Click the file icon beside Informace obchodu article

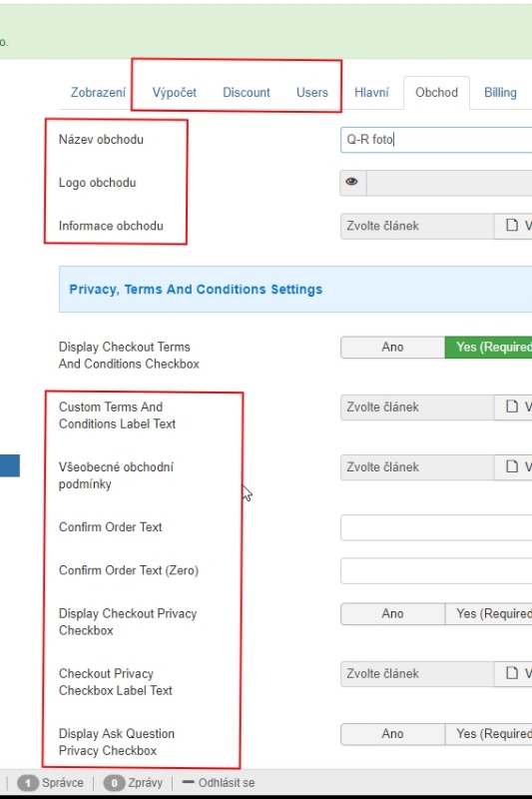click(512, 226)
